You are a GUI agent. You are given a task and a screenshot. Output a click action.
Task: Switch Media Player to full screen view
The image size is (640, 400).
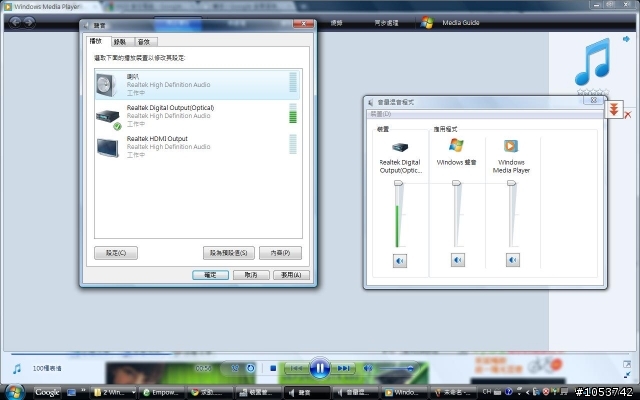click(627, 364)
